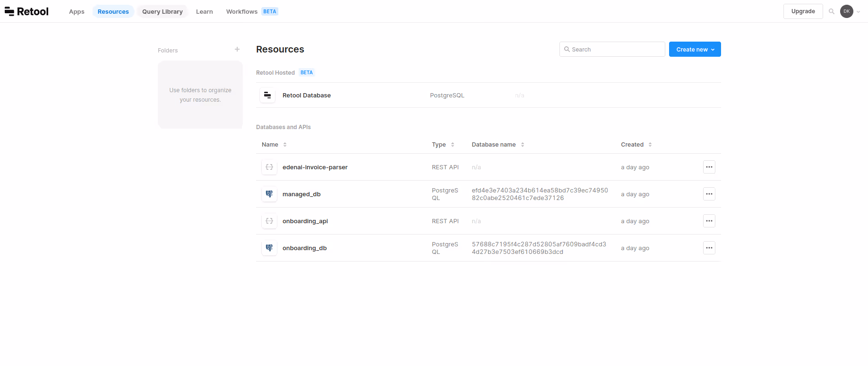Click the DK user avatar
This screenshot has width=868, height=366.
(x=847, y=11)
